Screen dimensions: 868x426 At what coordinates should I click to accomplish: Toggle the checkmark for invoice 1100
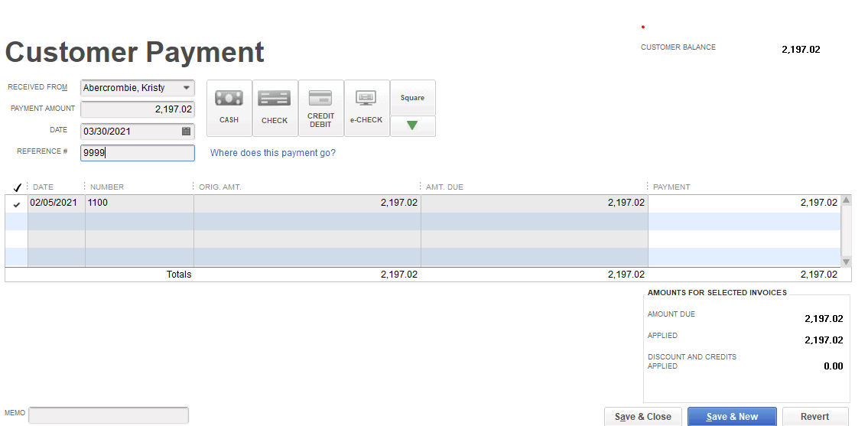[17, 204]
